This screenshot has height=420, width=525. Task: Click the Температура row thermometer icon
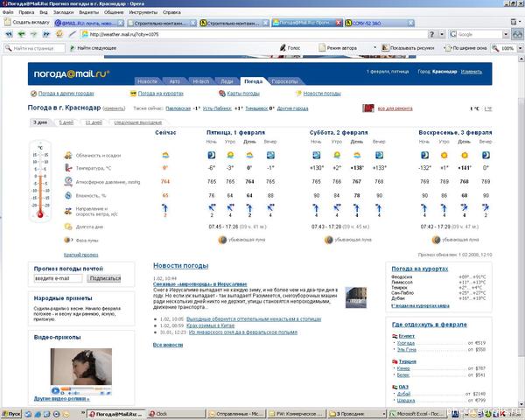[x=68, y=168]
